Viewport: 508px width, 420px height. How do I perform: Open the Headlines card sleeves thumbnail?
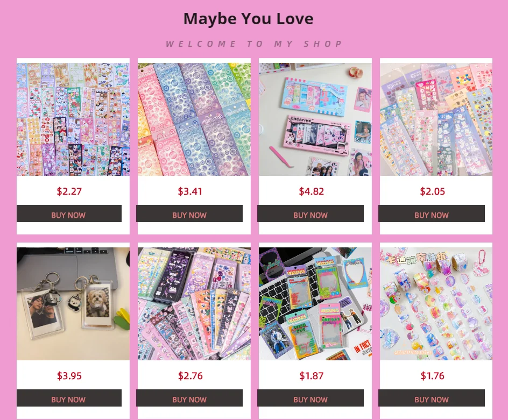[x=315, y=304]
